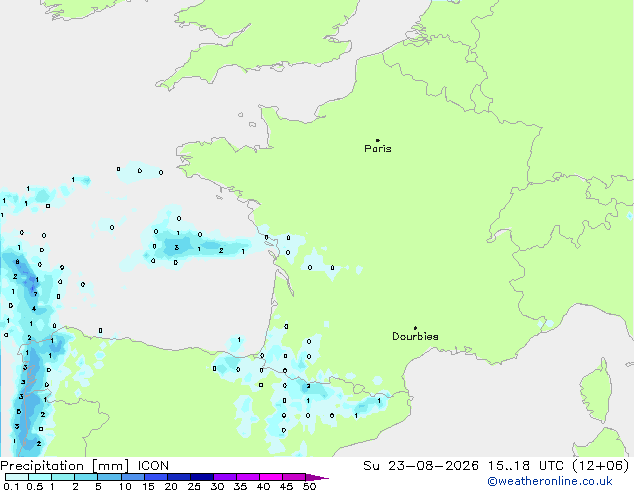Screen dimensions: 634x490
Task: Select the Paris location dot marker
Action: pos(378,140)
